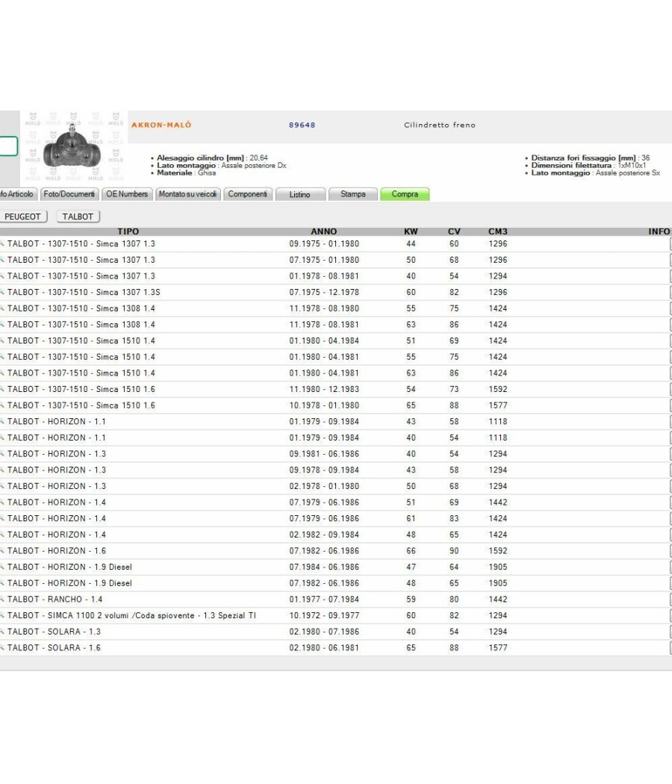Click the Distanza fori fissaggio spec

[591, 158]
